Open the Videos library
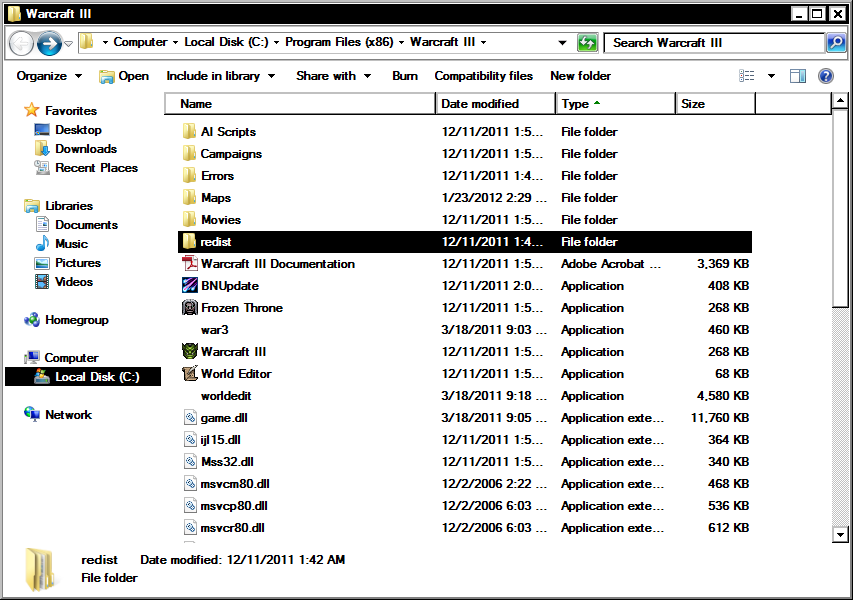This screenshot has height=600, width=853. click(63, 282)
